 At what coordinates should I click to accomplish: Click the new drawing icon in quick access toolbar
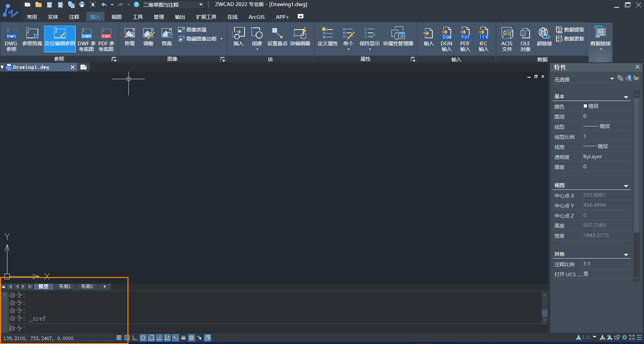(28, 5)
